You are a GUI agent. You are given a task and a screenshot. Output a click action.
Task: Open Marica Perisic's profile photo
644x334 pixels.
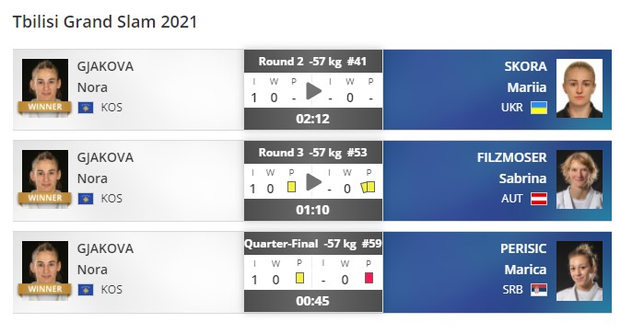580,271
